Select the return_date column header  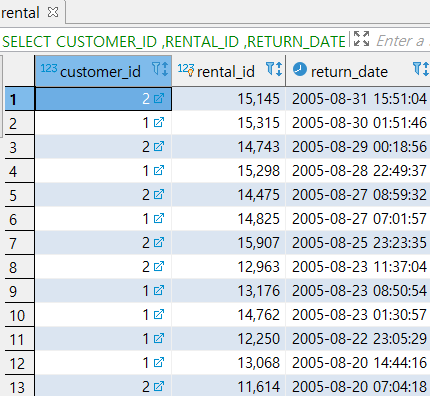click(358, 71)
